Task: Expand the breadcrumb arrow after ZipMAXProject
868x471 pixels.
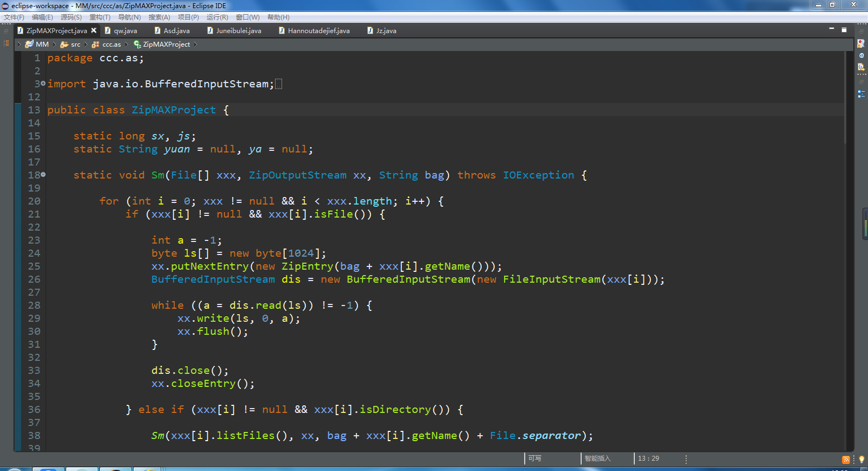Action: click(x=195, y=44)
